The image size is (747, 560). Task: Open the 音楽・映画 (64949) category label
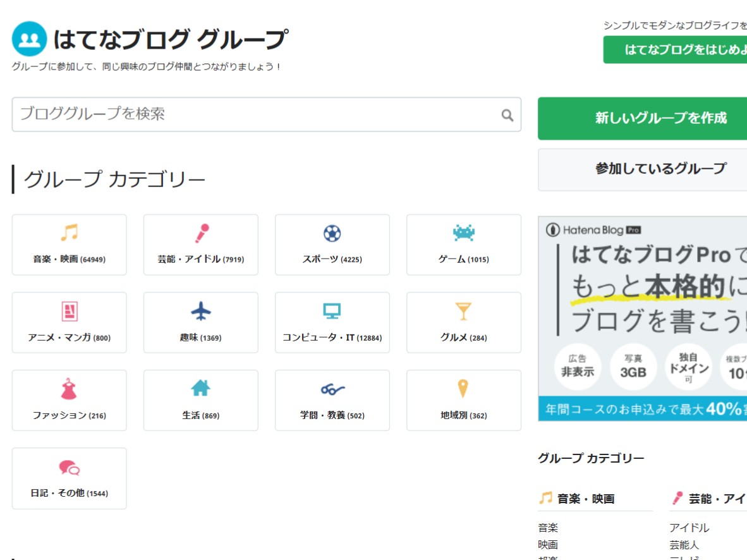tap(69, 259)
